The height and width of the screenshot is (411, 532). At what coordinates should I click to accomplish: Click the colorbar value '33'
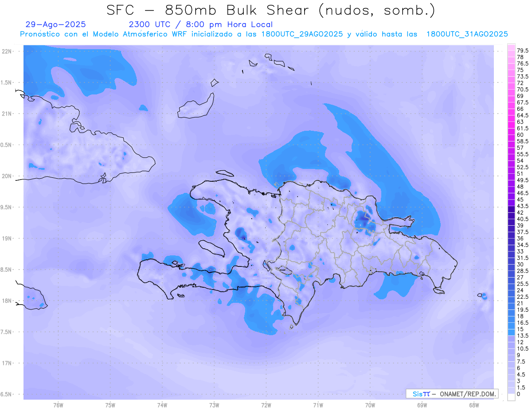click(520, 251)
